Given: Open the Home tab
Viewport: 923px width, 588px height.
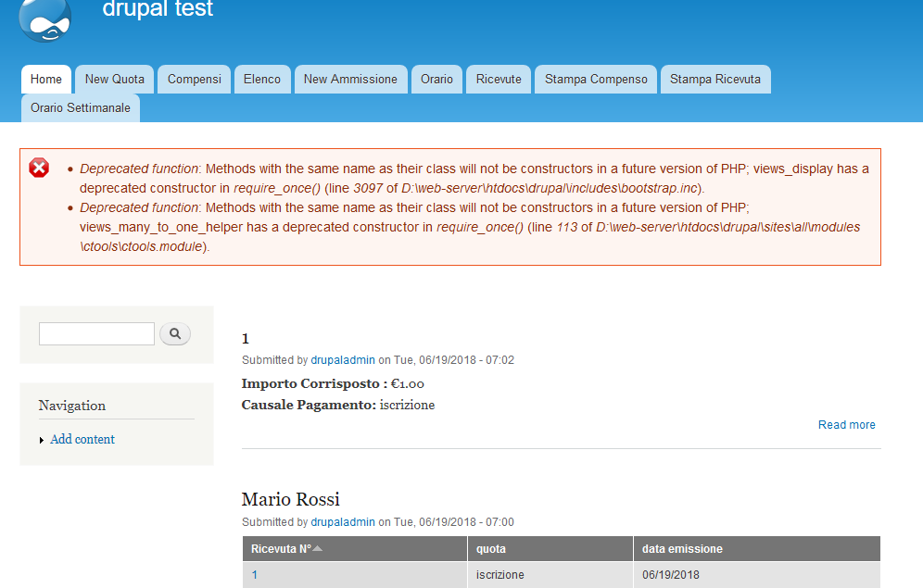Looking at the screenshot, I should point(46,80).
